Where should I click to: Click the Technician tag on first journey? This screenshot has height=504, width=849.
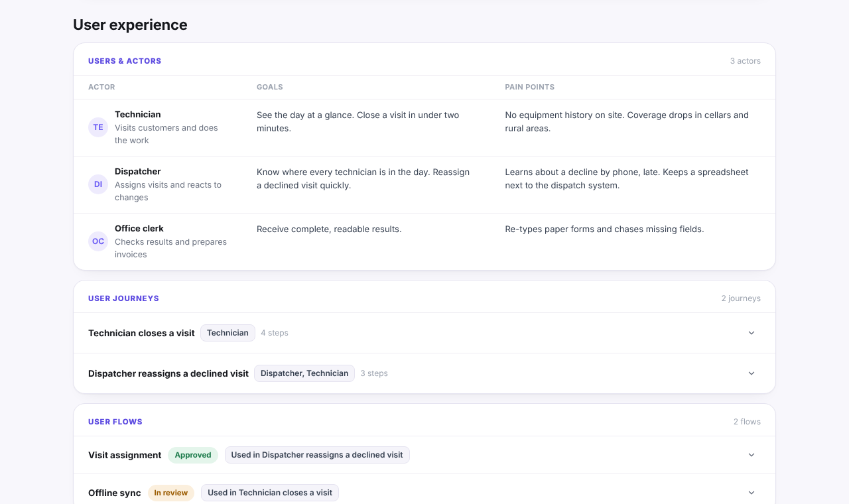point(228,333)
